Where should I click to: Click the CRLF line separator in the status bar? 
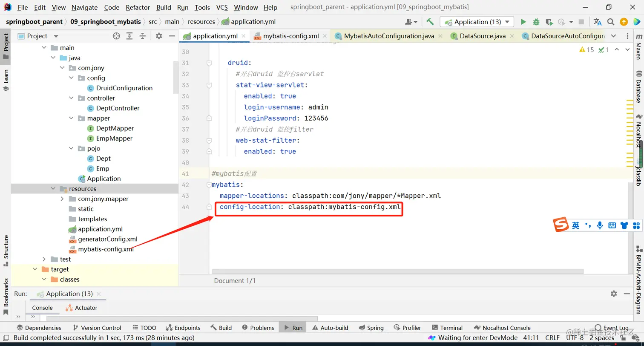[552, 338]
